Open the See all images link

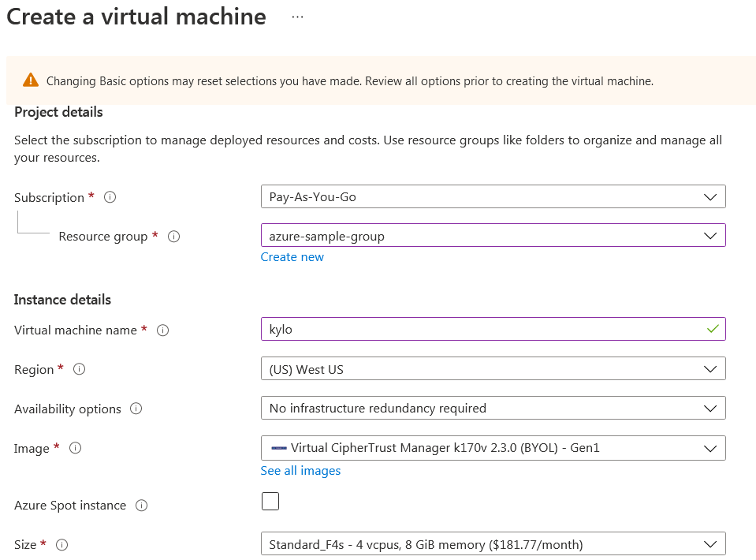pyautogui.click(x=301, y=471)
